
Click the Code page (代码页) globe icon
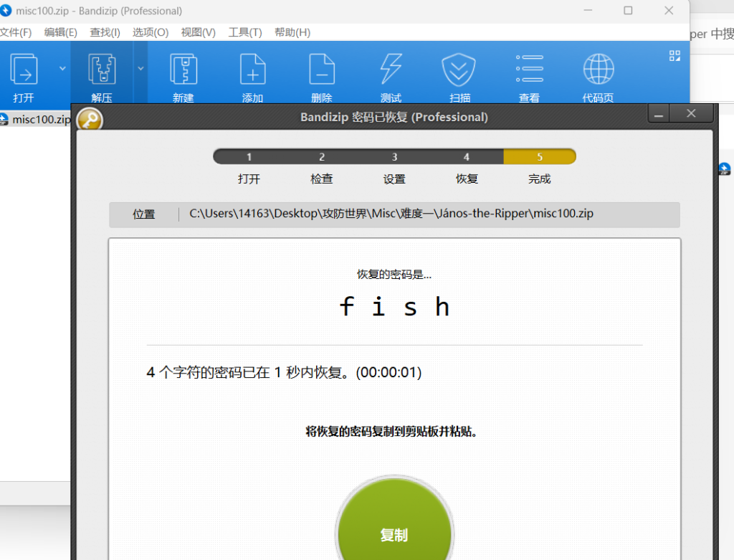[x=598, y=70]
